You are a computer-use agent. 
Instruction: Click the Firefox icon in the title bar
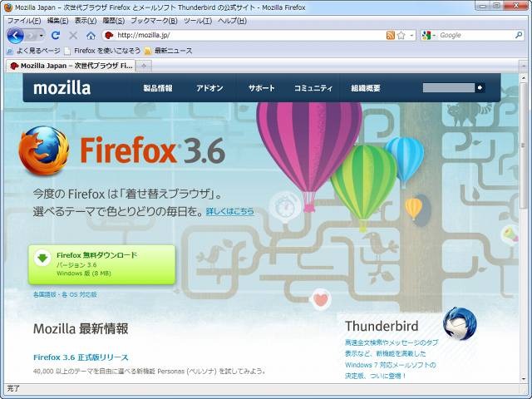(8, 7)
